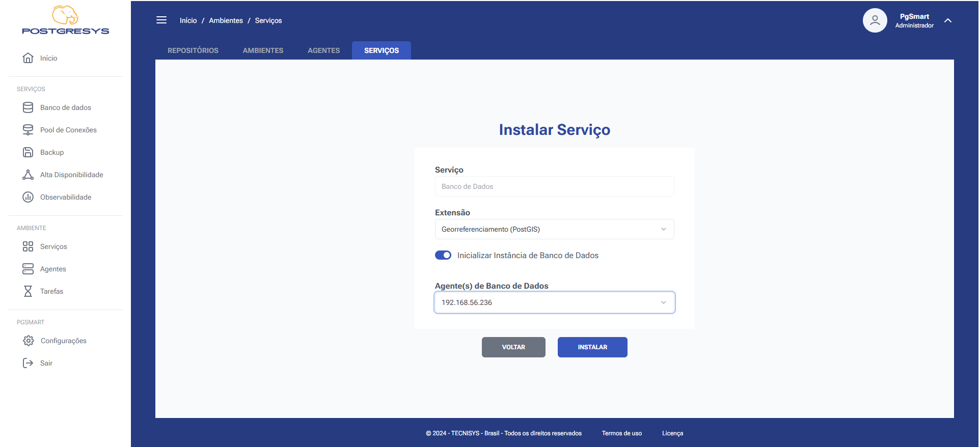
Task: Open Alta Disponibilidade menu item
Action: (72, 175)
